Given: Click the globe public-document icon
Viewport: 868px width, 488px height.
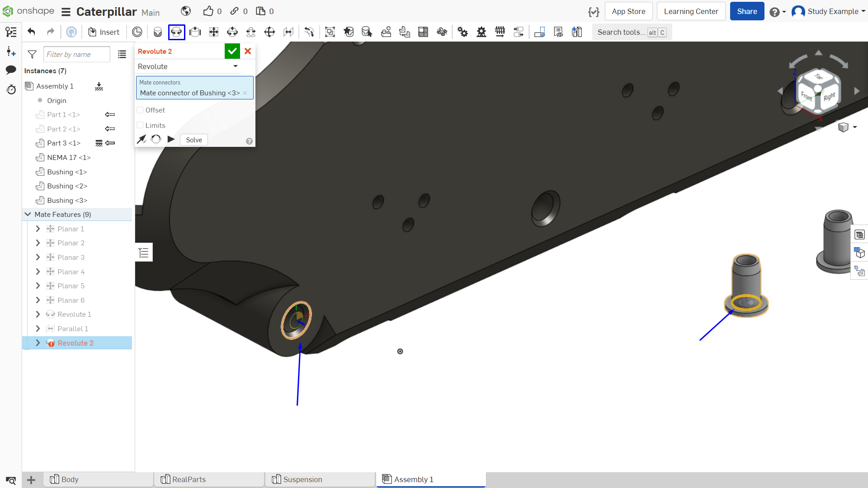Looking at the screenshot, I should point(186,11).
